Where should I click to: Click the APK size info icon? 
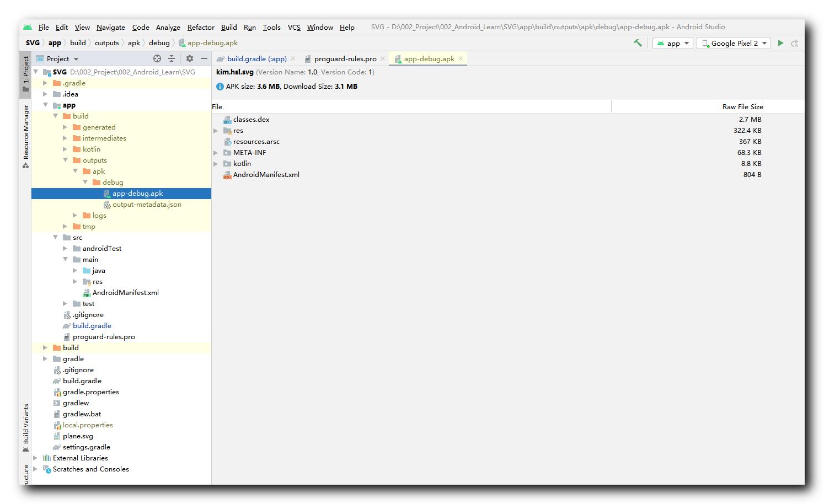[220, 87]
